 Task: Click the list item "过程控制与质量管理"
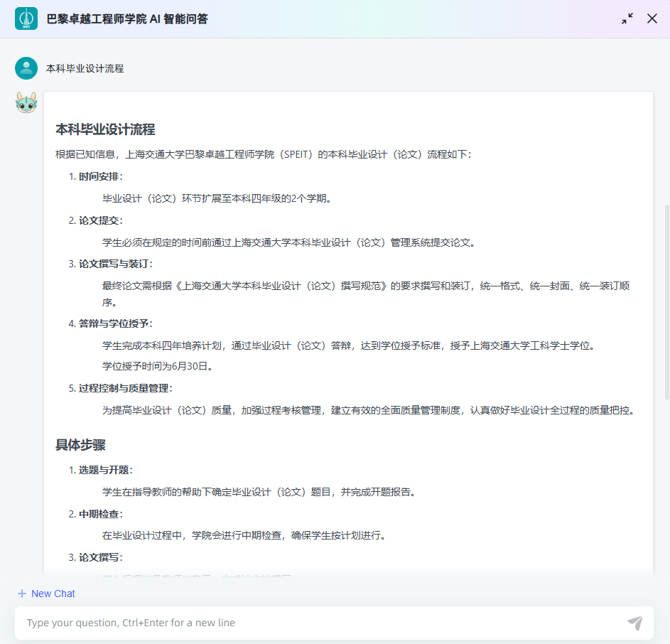pos(125,388)
